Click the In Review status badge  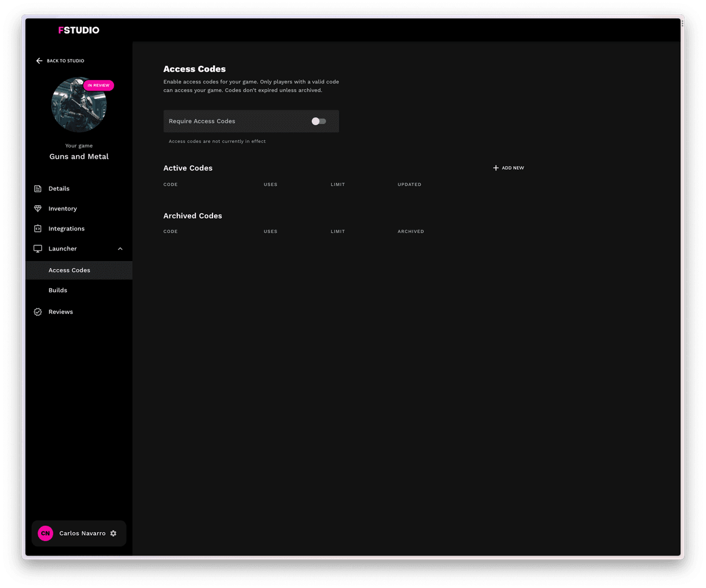pyautogui.click(x=98, y=85)
